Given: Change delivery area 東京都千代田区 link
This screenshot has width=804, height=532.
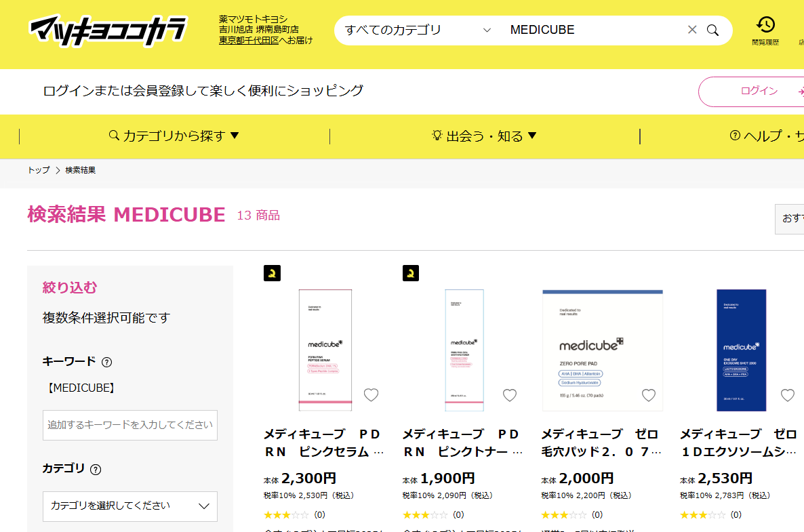Looking at the screenshot, I should click(249, 40).
